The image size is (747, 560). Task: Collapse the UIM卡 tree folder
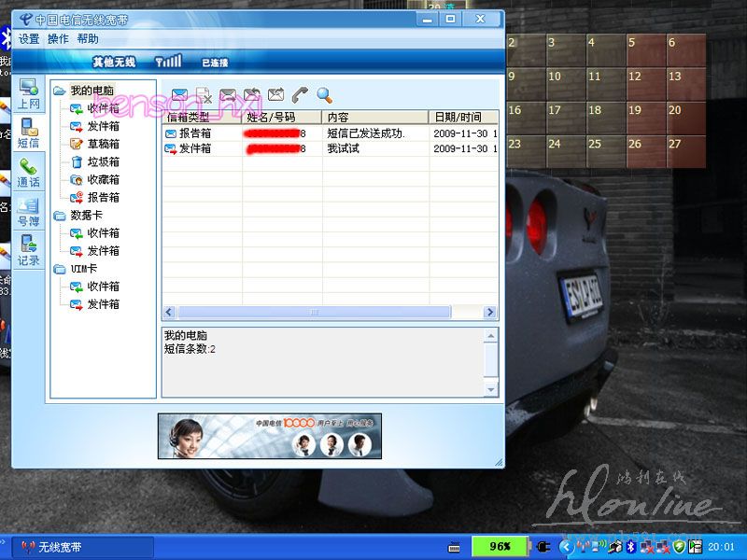coord(60,269)
